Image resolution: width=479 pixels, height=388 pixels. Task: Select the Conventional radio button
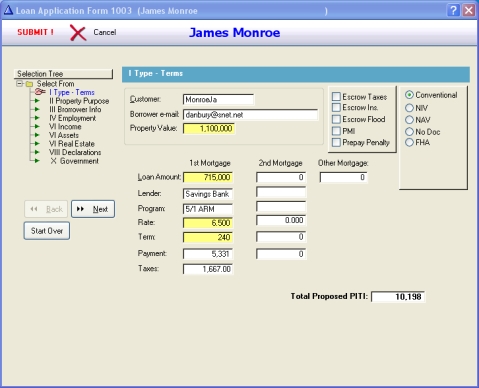409,95
